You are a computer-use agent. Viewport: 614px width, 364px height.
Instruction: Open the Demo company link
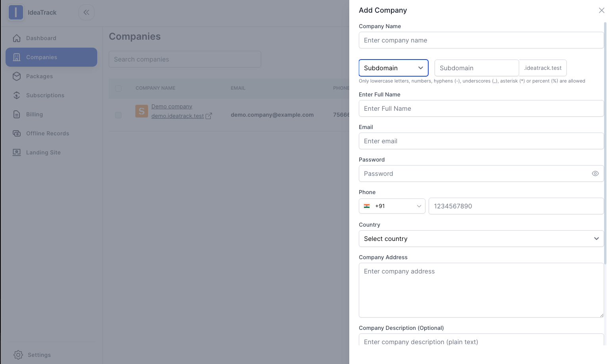171,106
